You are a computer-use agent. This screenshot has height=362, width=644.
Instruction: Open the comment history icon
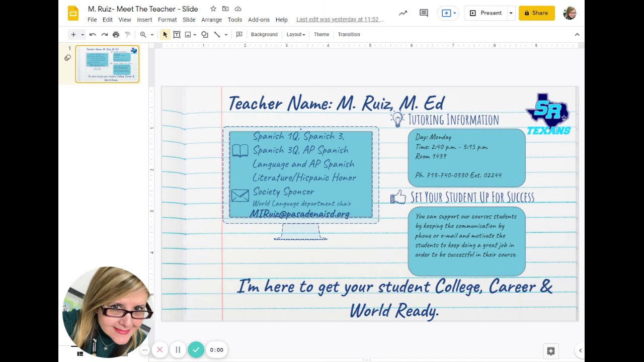[424, 13]
